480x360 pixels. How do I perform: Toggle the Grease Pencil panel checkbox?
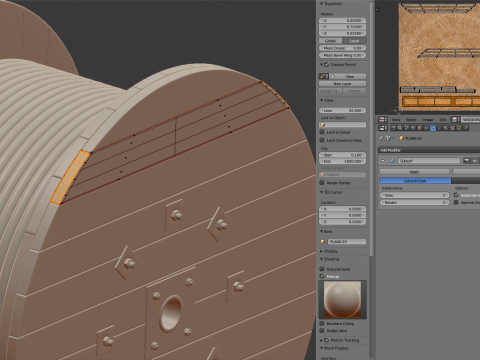pos(326,65)
